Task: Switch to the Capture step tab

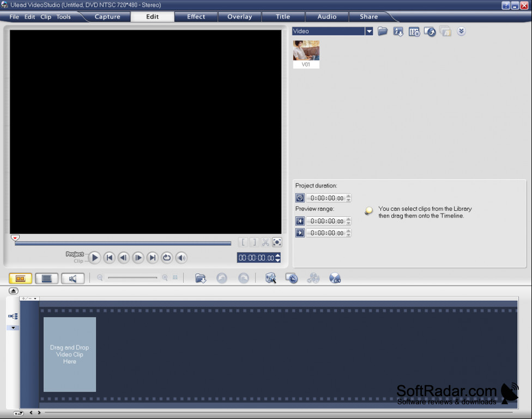Action: pos(107,17)
